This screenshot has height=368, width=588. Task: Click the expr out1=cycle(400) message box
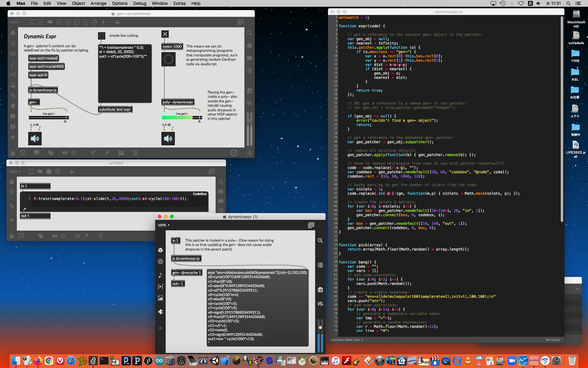pos(46,67)
